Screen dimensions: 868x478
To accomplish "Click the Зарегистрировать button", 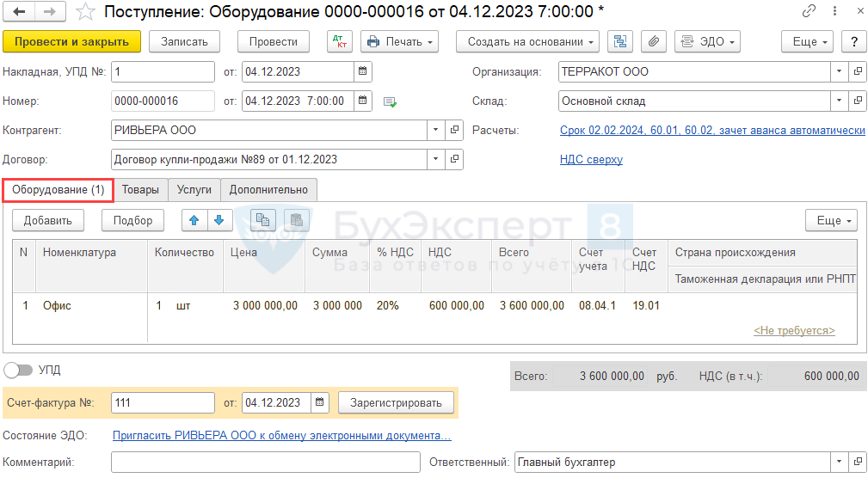I will (x=395, y=402).
